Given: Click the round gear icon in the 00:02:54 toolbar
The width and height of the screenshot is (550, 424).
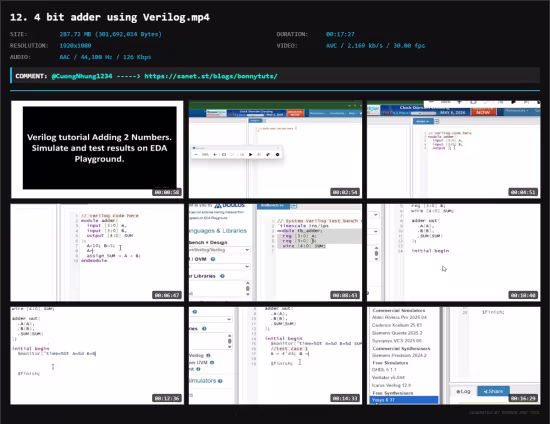Looking at the screenshot, I should [x=277, y=154].
